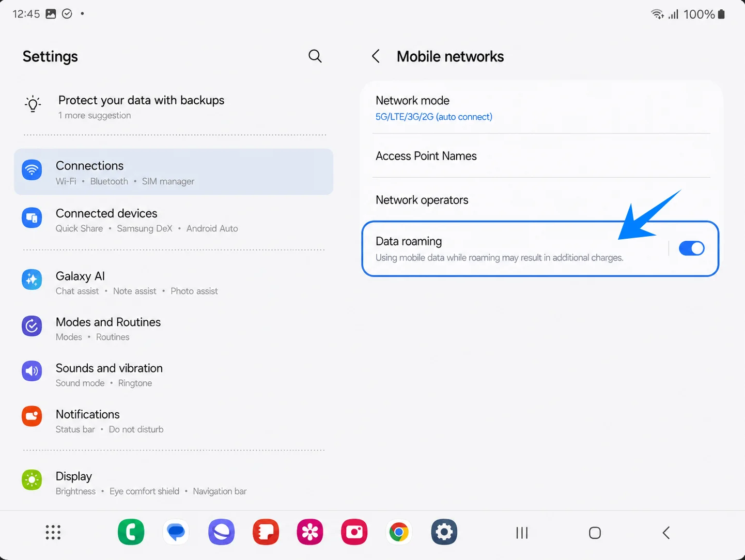Open the Settings gear in taskbar
The height and width of the screenshot is (560, 745).
[x=444, y=532]
